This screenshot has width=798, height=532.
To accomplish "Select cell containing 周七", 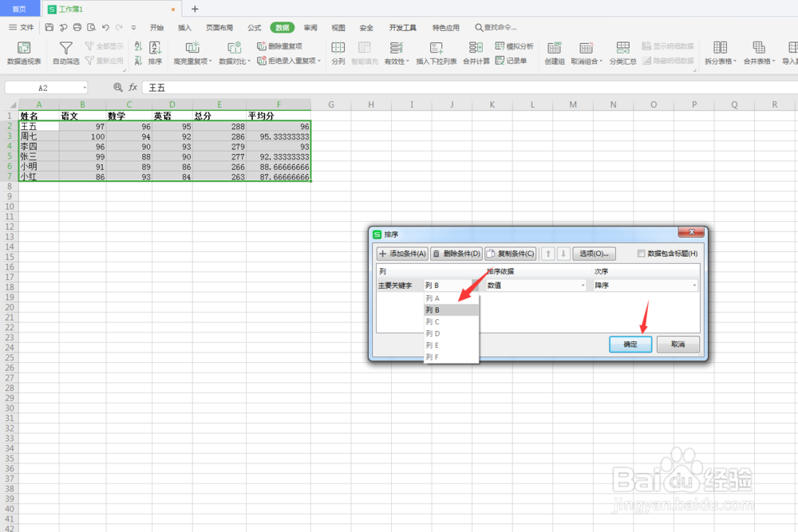I will coord(38,136).
